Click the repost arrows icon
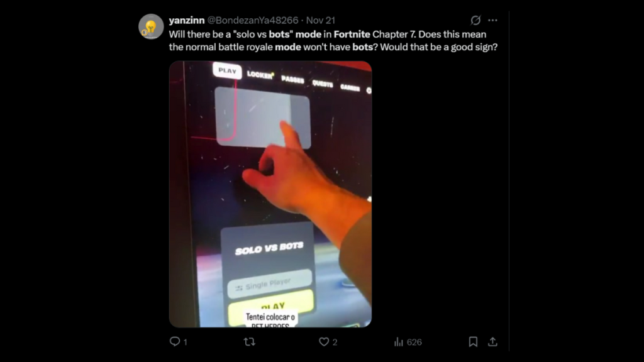Screen dimensions: 644x362 tap(249, 341)
